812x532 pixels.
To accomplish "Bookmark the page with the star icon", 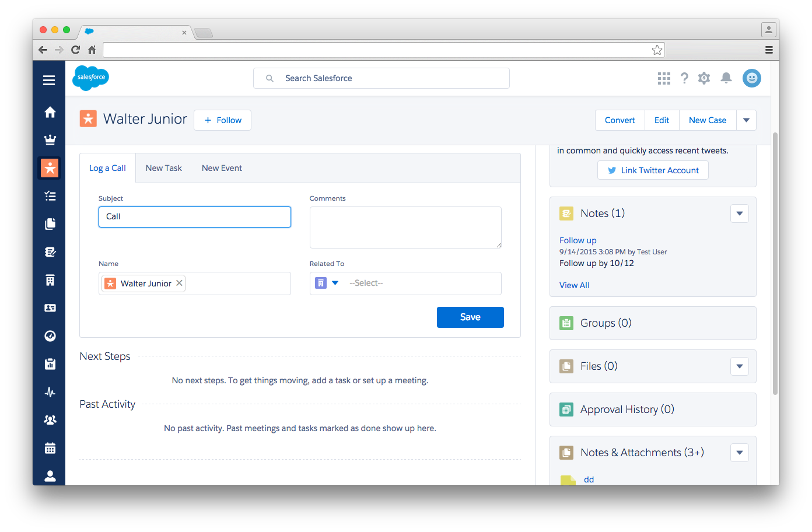I will pyautogui.click(x=657, y=50).
